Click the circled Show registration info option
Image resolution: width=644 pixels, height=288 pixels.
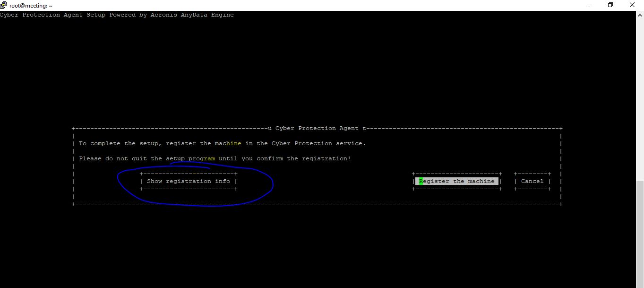(188, 181)
